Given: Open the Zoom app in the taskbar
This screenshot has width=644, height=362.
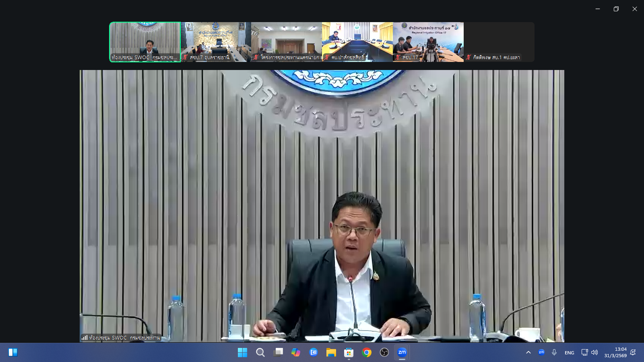Looking at the screenshot, I should coord(402,352).
